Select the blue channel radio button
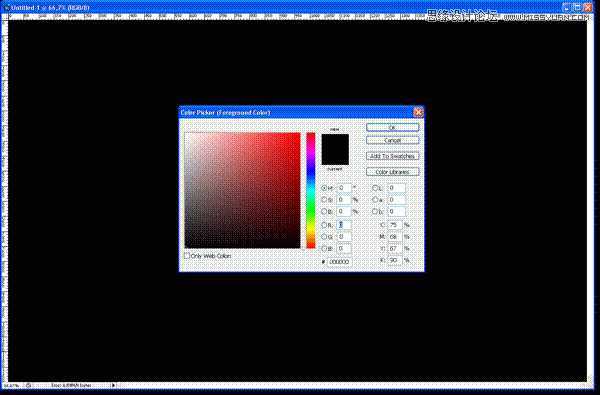This screenshot has height=395, width=600. [324, 249]
